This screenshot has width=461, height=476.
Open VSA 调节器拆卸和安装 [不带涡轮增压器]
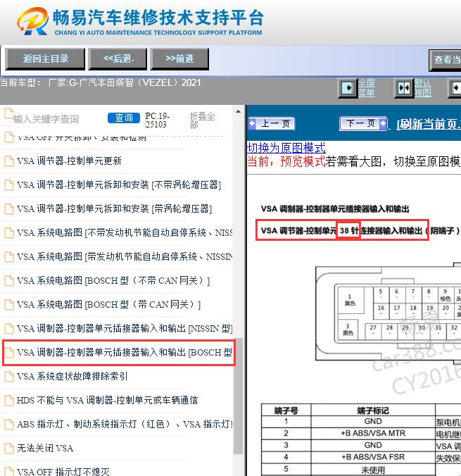pos(119,184)
